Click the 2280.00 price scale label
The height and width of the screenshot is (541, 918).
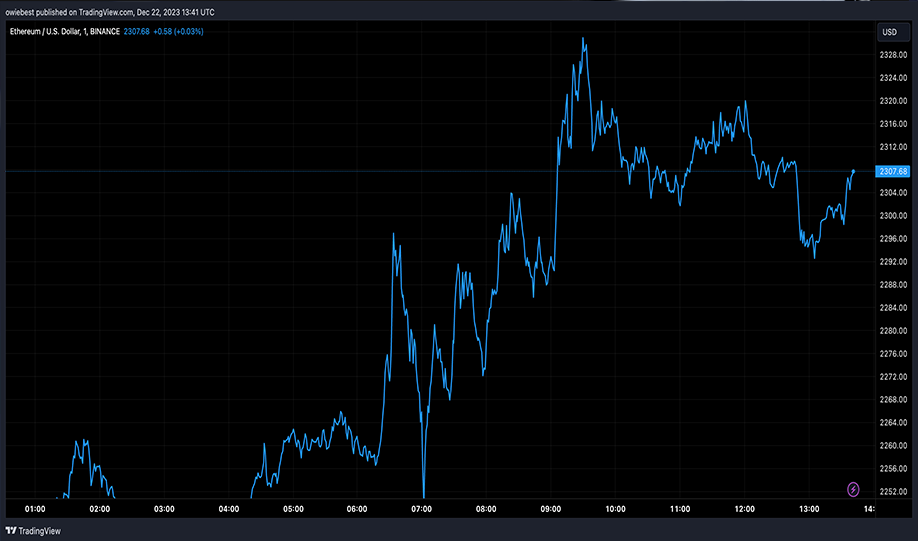tap(893, 331)
